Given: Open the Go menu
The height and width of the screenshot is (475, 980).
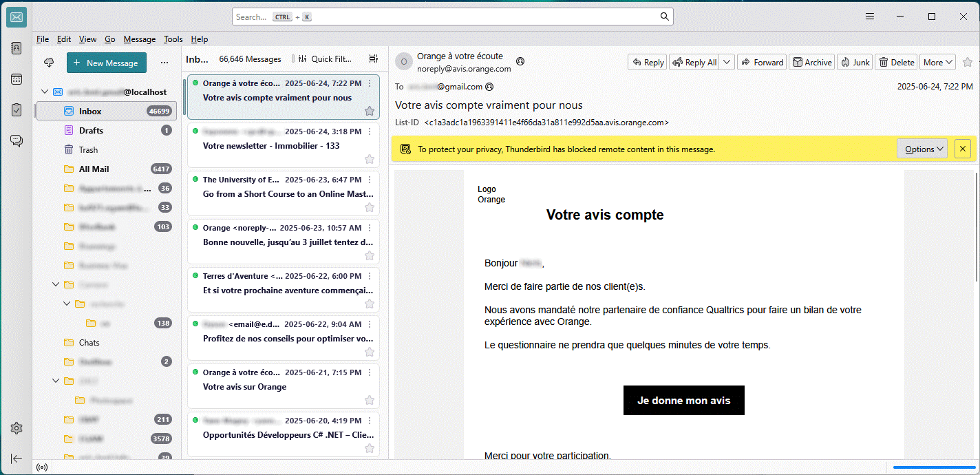Looking at the screenshot, I should (x=110, y=39).
